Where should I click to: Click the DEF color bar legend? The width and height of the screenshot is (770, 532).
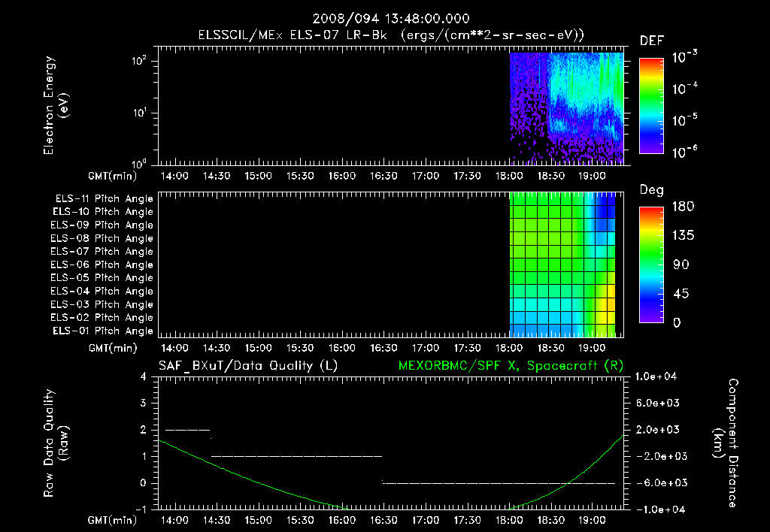[x=651, y=105]
